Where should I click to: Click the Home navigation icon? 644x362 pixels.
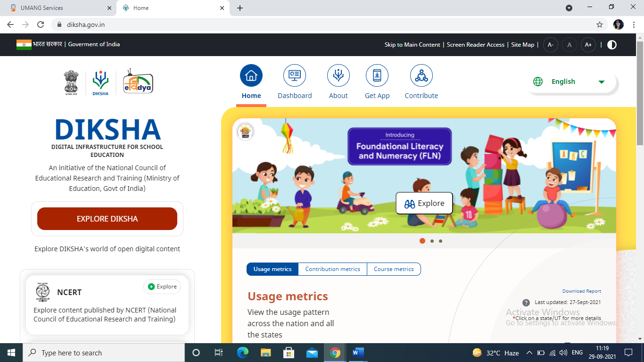pos(251,75)
